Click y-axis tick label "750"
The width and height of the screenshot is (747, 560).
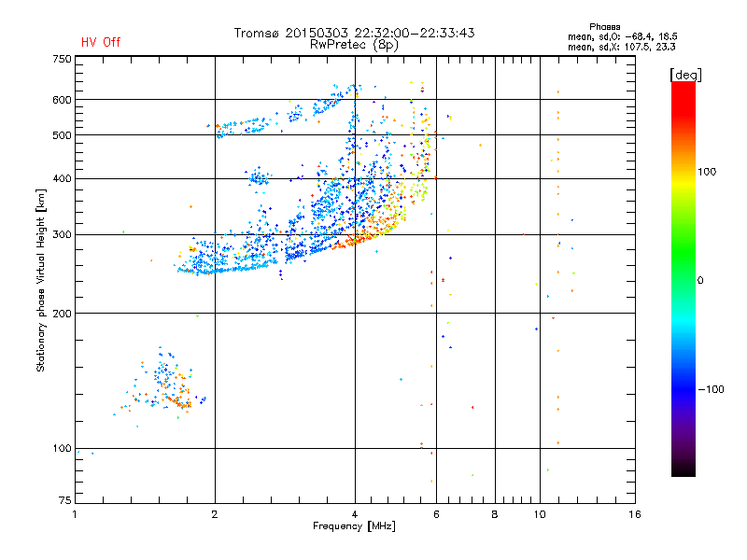[62, 59]
